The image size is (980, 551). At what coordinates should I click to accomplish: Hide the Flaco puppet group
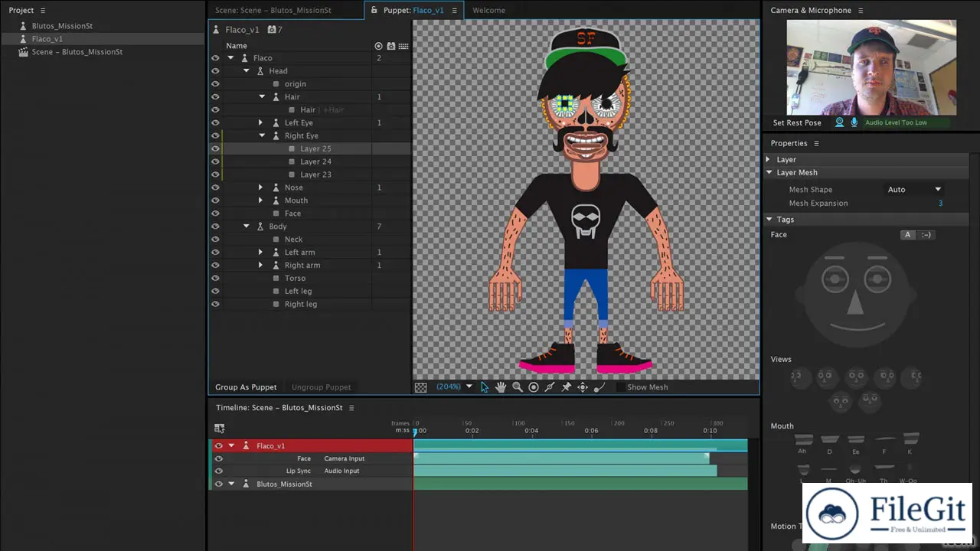[215, 58]
